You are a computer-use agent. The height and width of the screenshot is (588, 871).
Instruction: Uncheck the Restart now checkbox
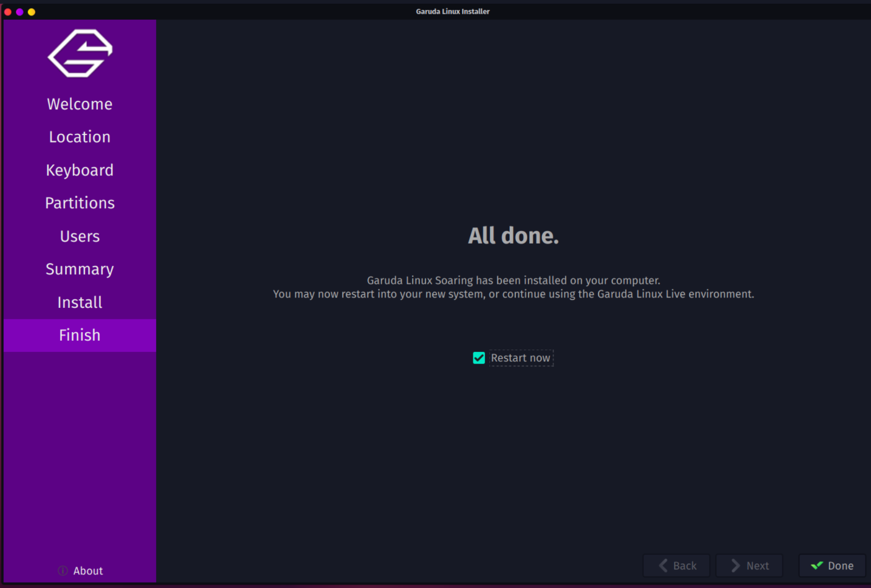click(x=479, y=358)
